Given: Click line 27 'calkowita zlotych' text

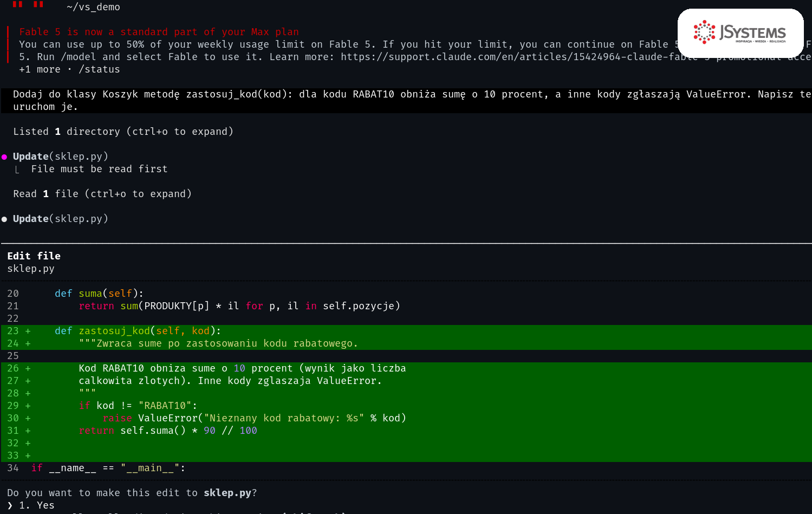Looking at the screenshot, I should click(x=230, y=381).
